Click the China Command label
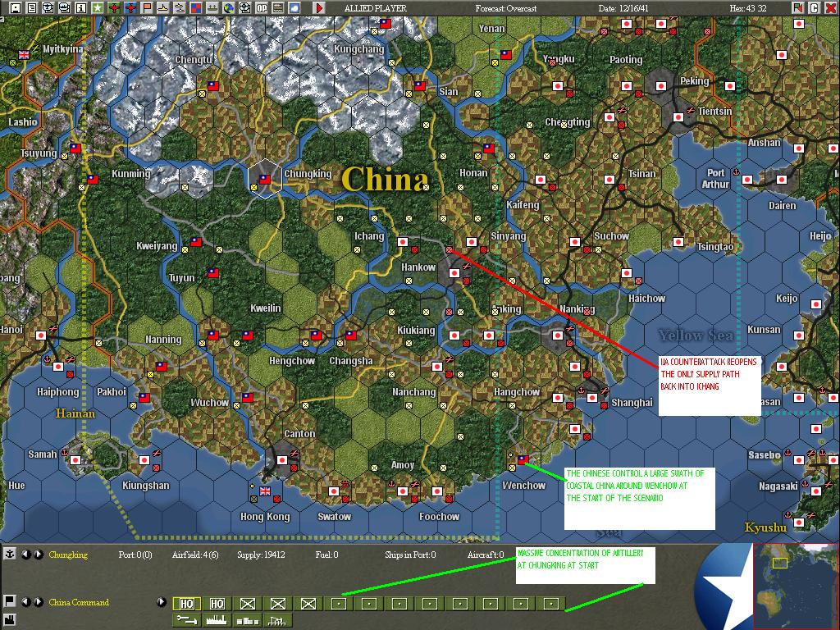The width and height of the screenshot is (840, 630). 79,602
